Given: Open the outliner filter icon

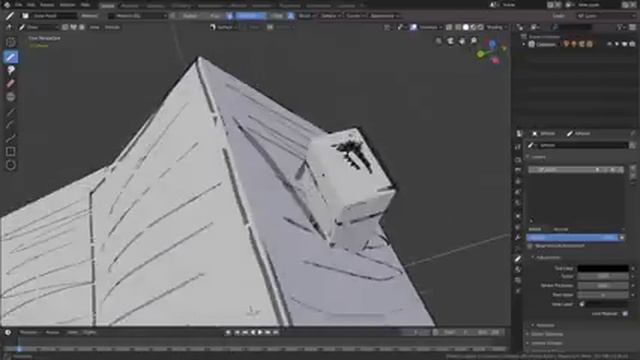Looking at the screenshot, I should (x=620, y=27).
